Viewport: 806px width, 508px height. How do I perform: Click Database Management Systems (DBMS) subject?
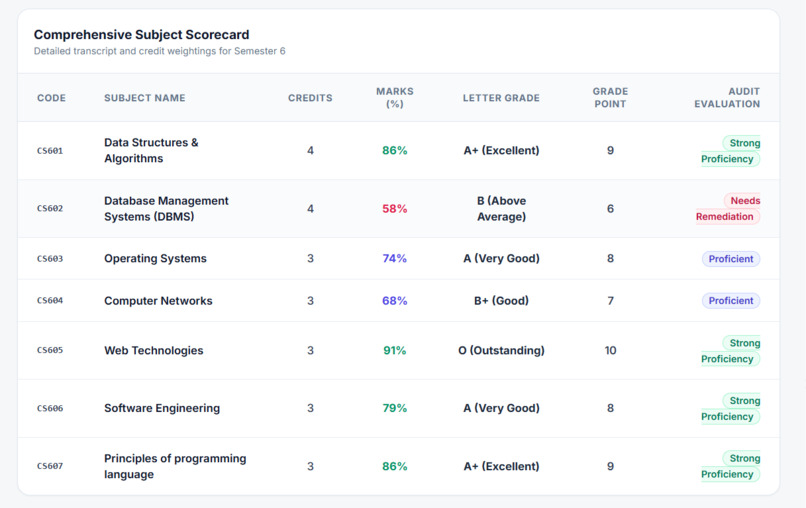click(166, 208)
